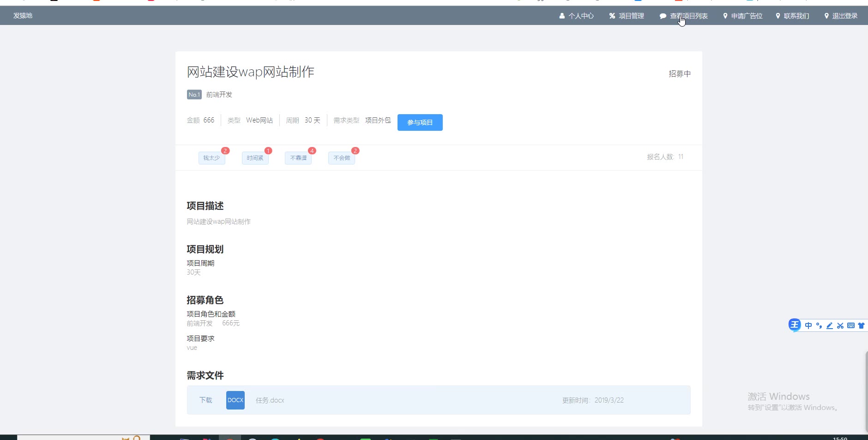This screenshot has height=440, width=868.
Task: Click the vue requirement text
Action: coord(192,348)
